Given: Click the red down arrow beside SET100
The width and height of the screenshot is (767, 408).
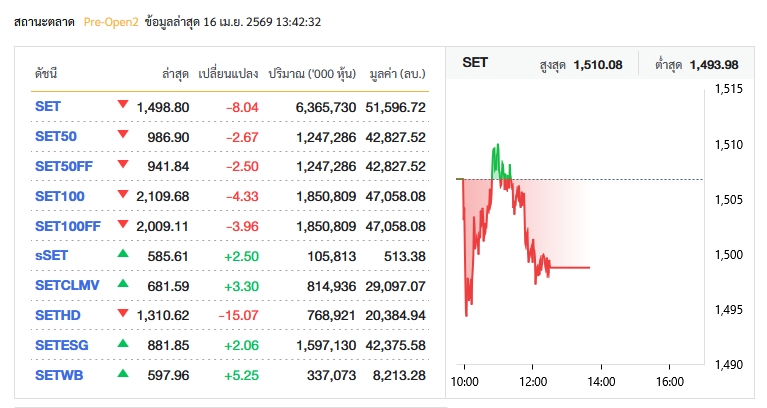Looking at the screenshot, I should coord(123,195).
